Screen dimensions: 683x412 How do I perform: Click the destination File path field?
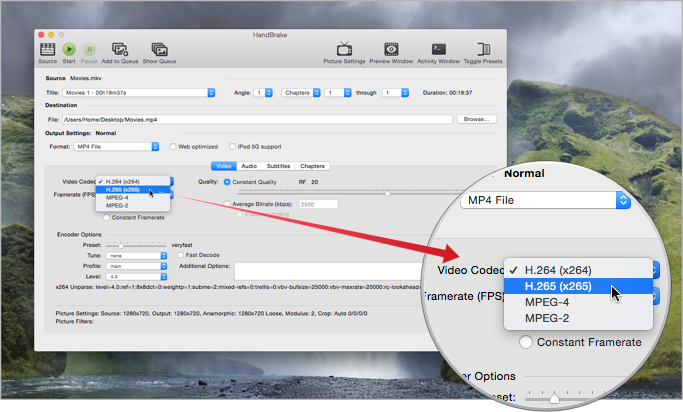click(x=257, y=119)
